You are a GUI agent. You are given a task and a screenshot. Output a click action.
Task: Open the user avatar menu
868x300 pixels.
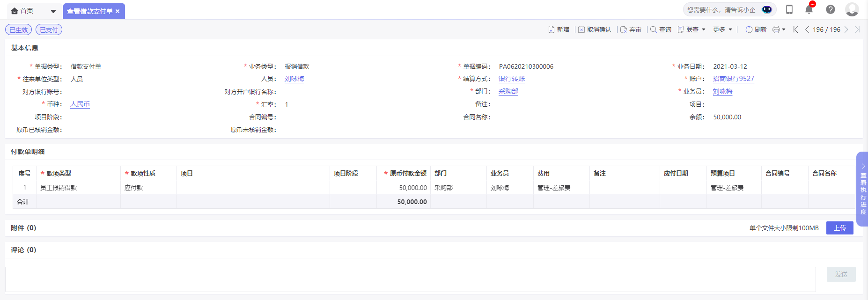(852, 9)
